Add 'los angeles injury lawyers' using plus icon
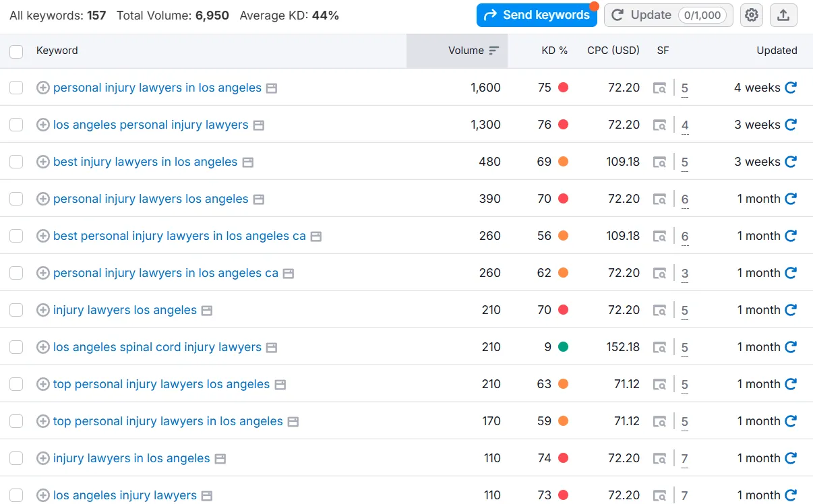The width and height of the screenshot is (813, 504). point(43,495)
